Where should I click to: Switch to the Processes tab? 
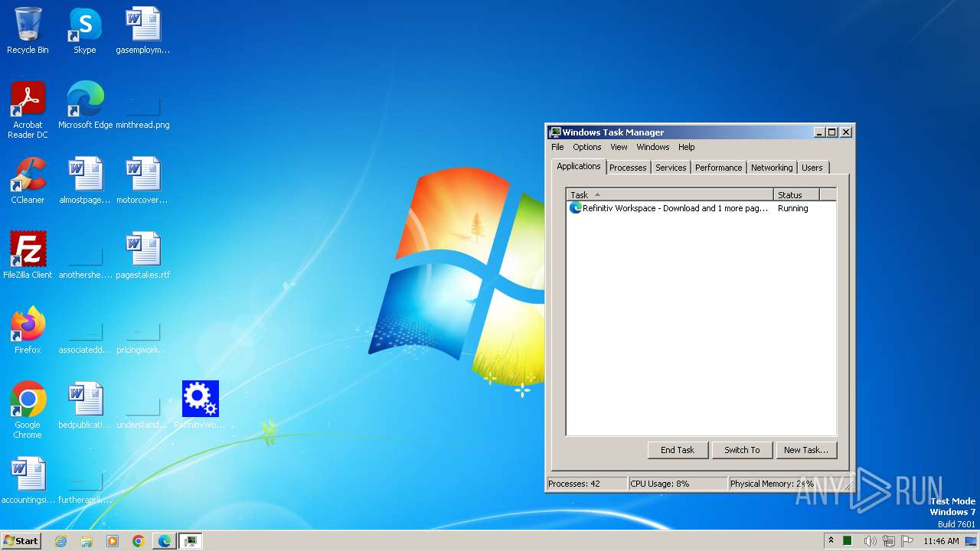[x=628, y=168]
